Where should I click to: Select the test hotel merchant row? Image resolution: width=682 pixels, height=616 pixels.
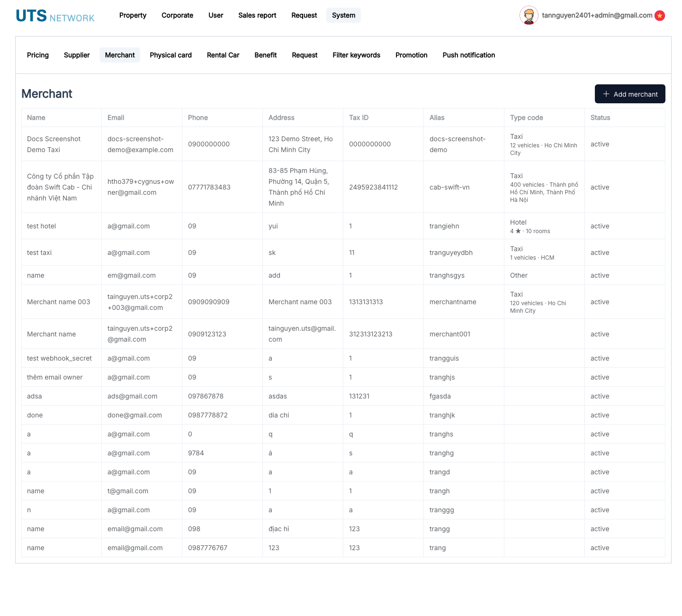pos(343,226)
